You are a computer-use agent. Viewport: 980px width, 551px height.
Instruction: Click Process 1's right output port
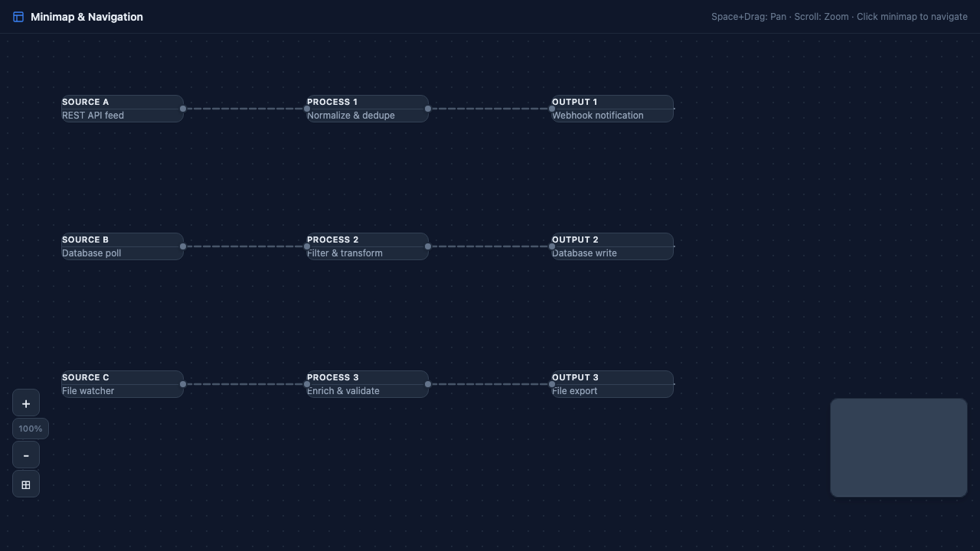tap(428, 109)
